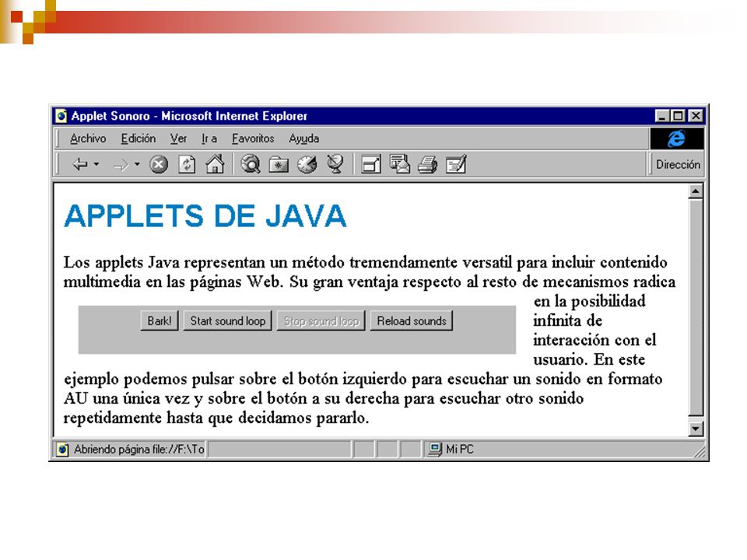Image resolution: width=747 pixels, height=560 pixels.
Task: Open the Ayuda menu
Action: point(304,138)
